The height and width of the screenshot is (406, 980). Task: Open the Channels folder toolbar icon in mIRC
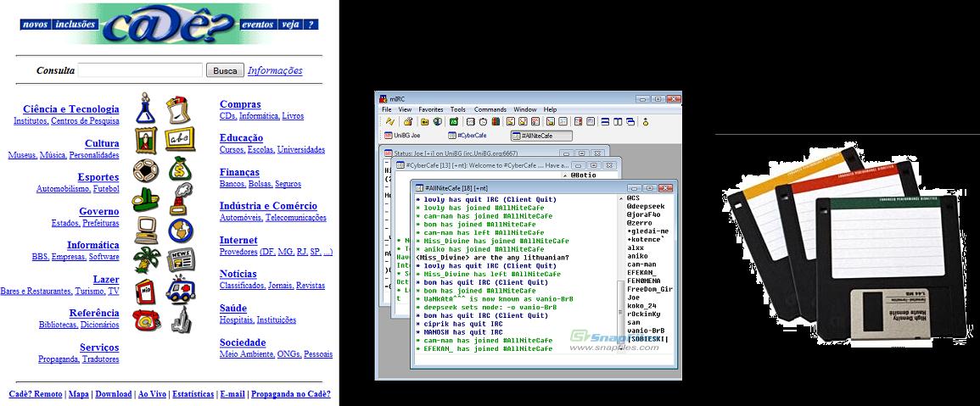[425, 121]
